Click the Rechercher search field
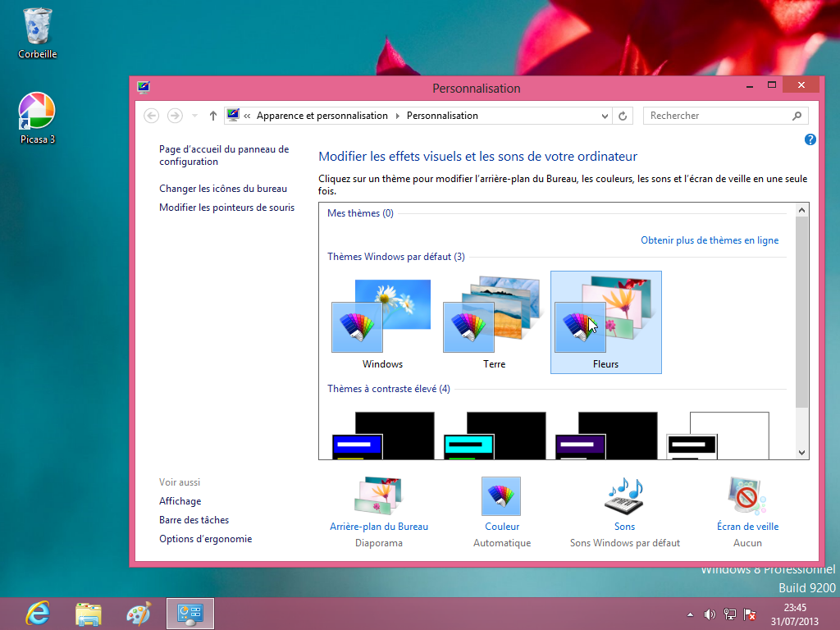840x630 pixels. tap(725, 116)
